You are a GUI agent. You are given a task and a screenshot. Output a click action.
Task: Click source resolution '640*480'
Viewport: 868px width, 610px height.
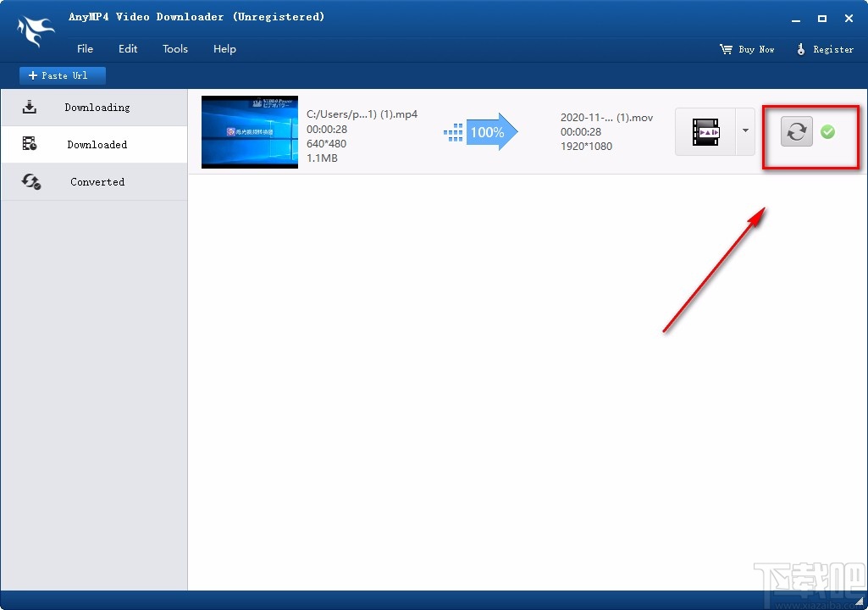coord(327,143)
